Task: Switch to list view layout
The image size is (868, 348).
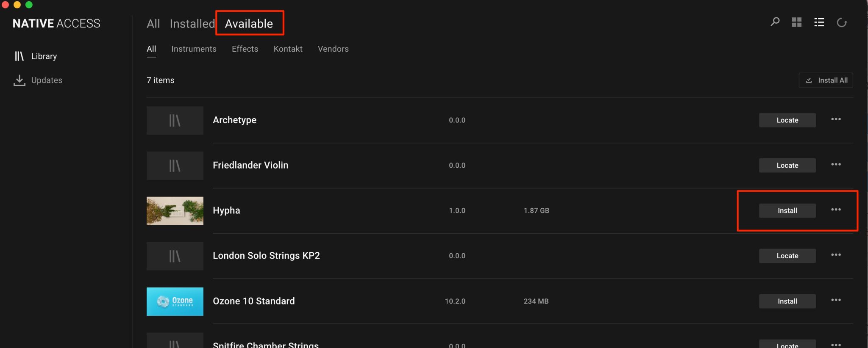Action: [819, 22]
